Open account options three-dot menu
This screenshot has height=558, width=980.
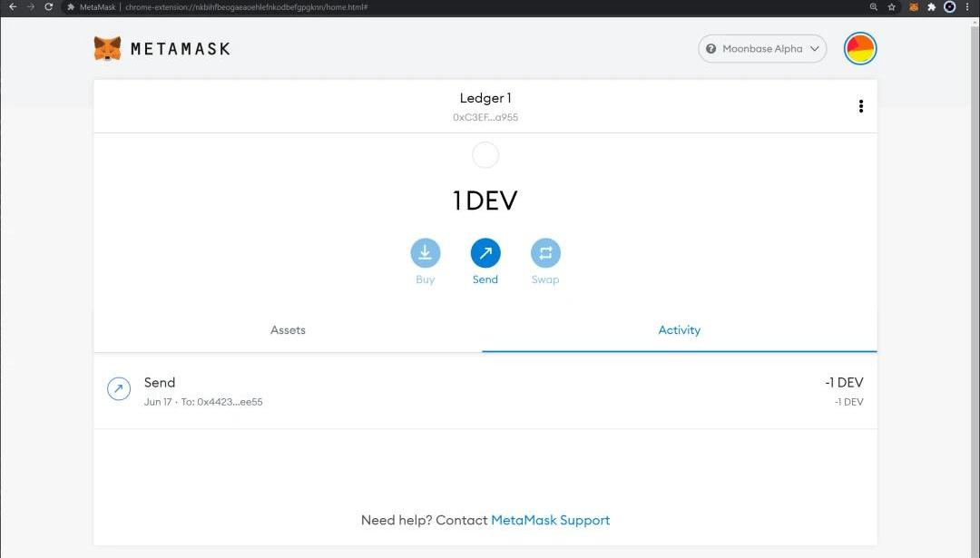pos(860,106)
